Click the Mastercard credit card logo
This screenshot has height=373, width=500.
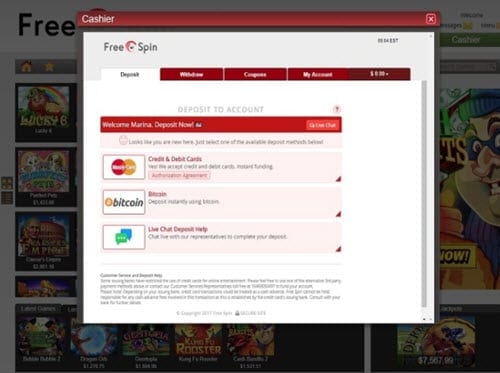point(124,167)
